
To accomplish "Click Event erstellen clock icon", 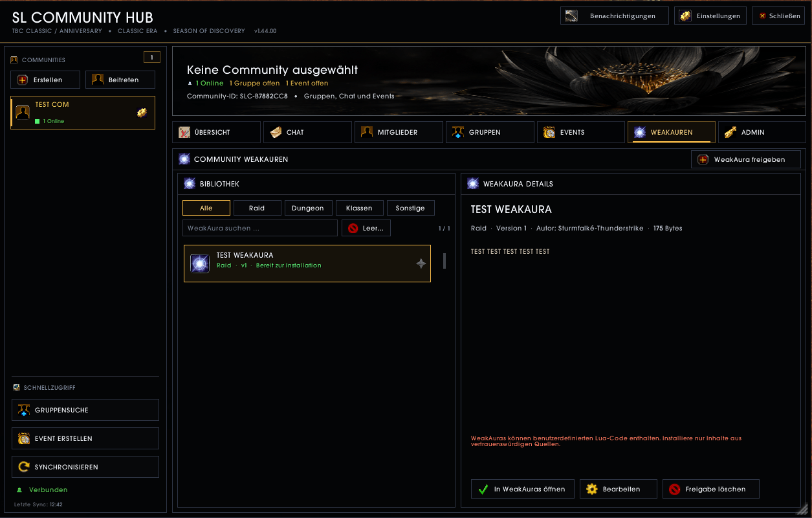I will pos(24,438).
